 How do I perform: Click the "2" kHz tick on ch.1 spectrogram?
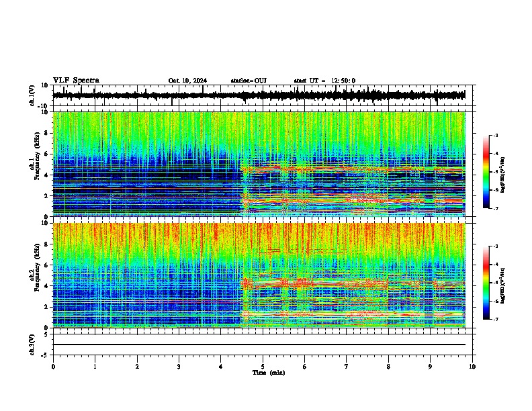coord(46,195)
